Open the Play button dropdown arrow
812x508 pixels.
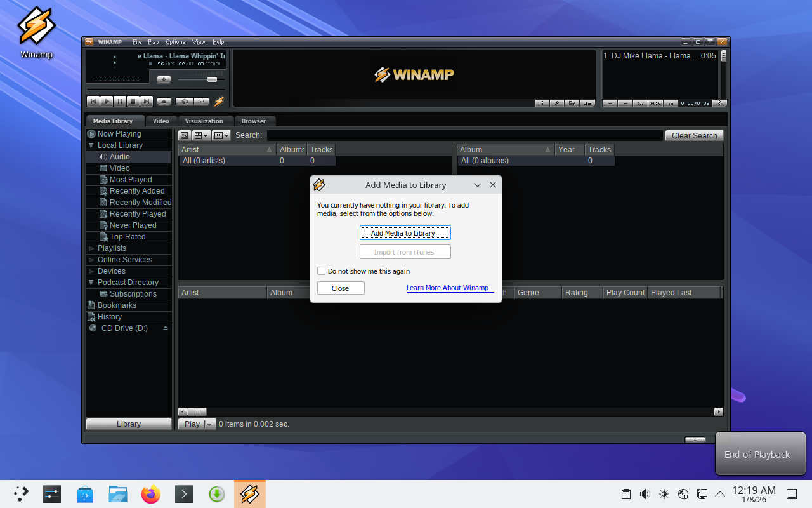(210, 424)
